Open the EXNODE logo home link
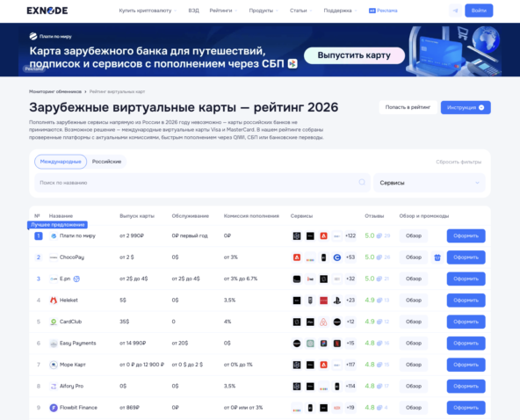 (x=47, y=11)
